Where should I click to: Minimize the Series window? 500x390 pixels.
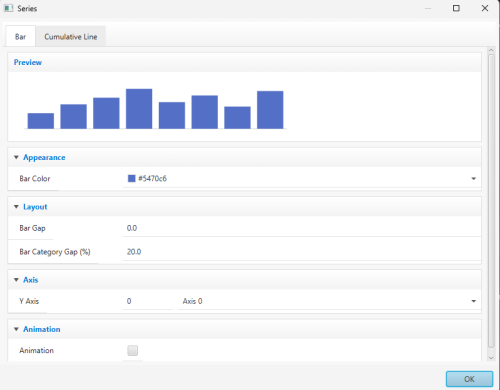coord(428,8)
